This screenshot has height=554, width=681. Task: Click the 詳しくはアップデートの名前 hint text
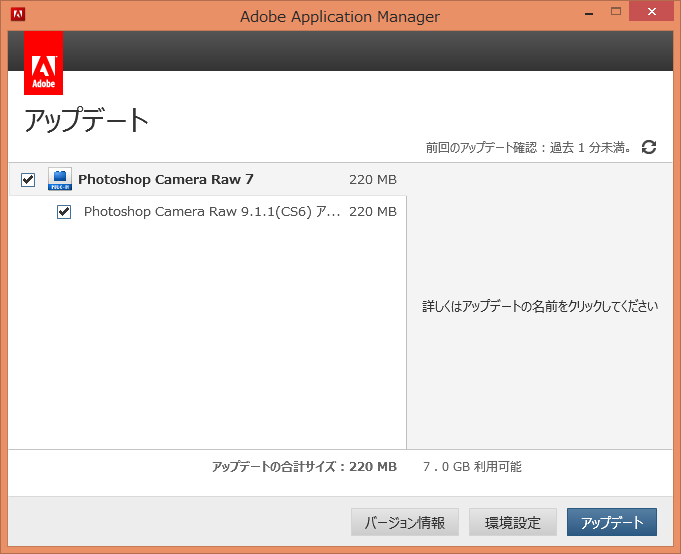point(540,306)
